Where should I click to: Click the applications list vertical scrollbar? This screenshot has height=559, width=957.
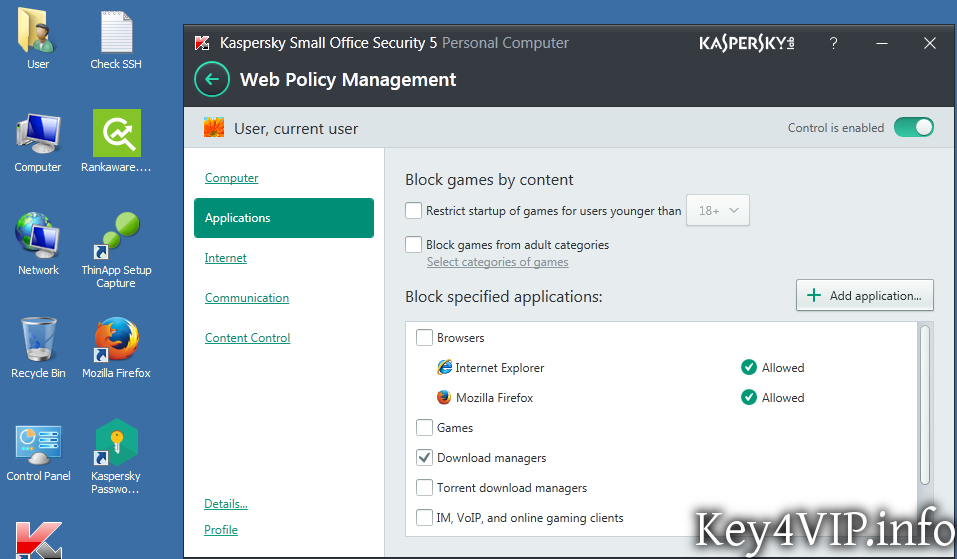(x=925, y=406)
